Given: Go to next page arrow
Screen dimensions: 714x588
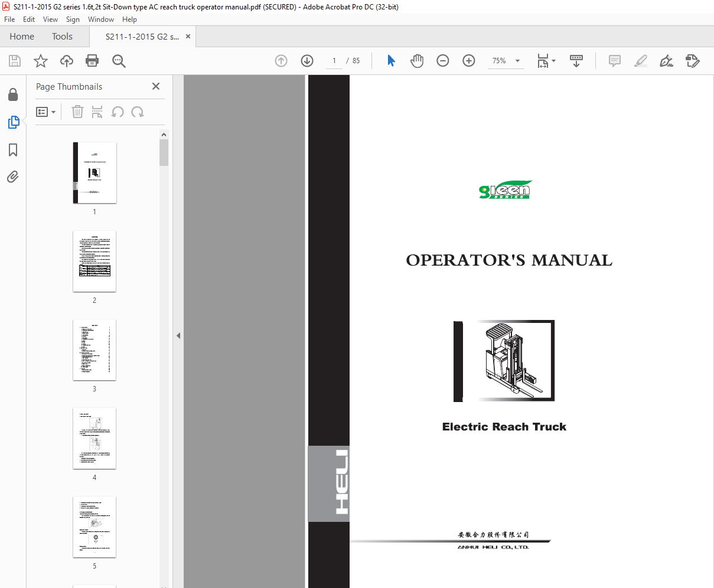Looking at the screenshot, I should point(307,61).
